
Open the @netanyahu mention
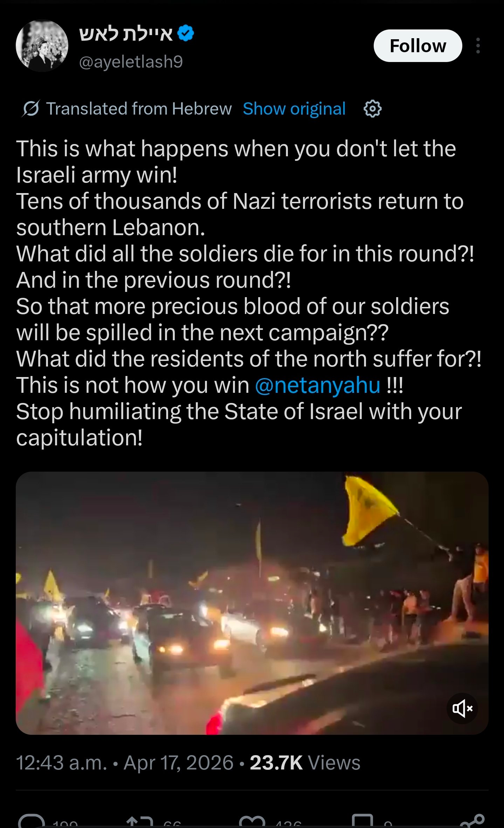(x=317, y=385)
